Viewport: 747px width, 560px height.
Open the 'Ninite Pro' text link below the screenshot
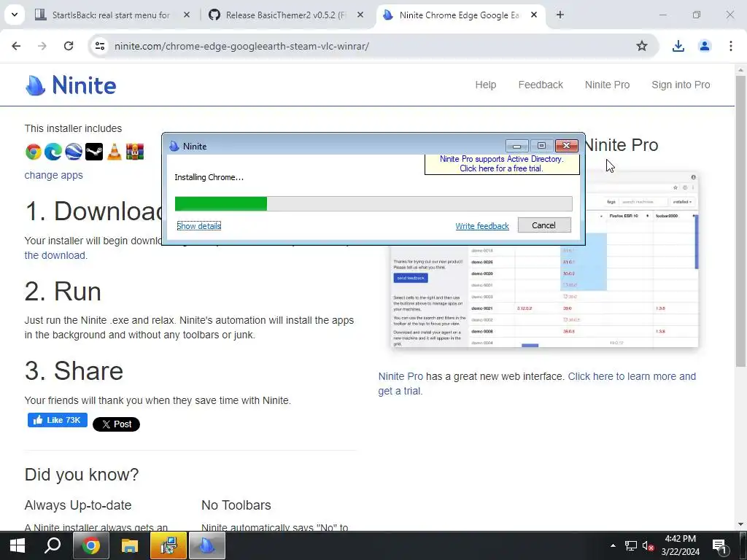click(x=400, y=376)
